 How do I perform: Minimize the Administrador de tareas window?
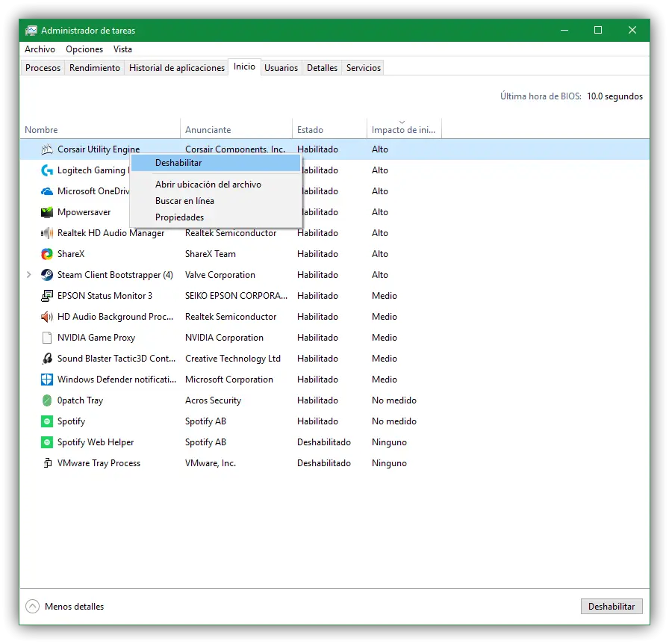[x=564, y=30]
